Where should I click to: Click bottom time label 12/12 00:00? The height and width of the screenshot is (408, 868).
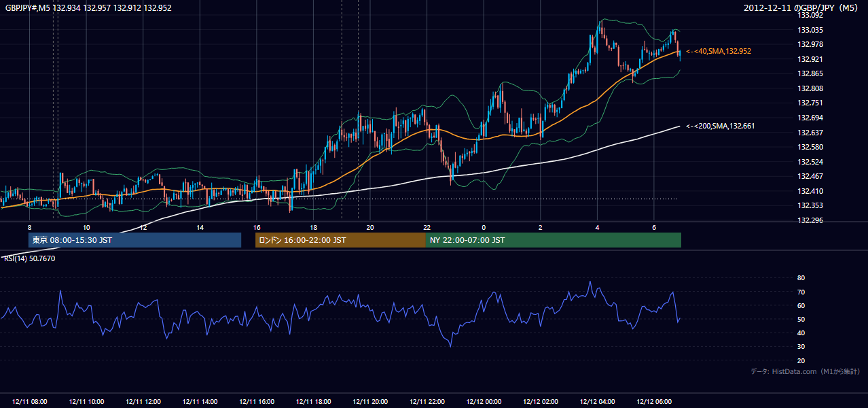484,402
